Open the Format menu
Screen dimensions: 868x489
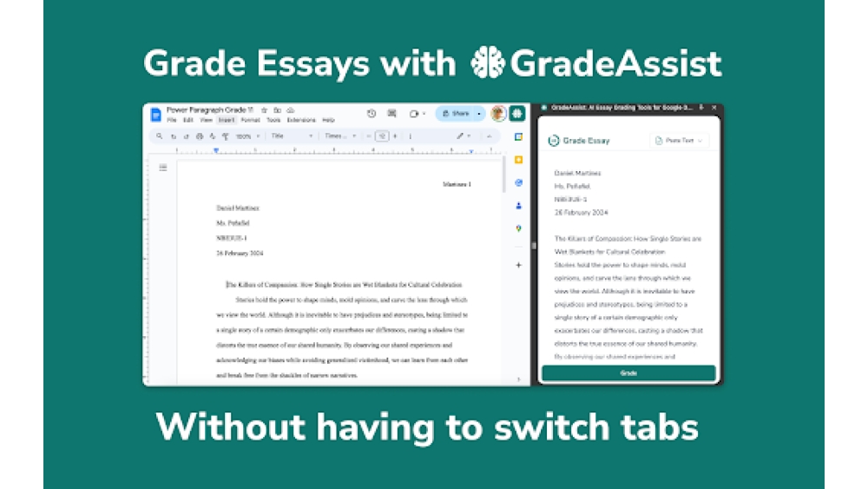tap(250, 120)
